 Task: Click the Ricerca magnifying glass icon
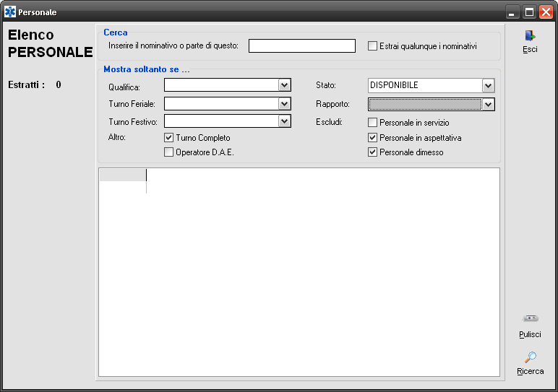530,357
